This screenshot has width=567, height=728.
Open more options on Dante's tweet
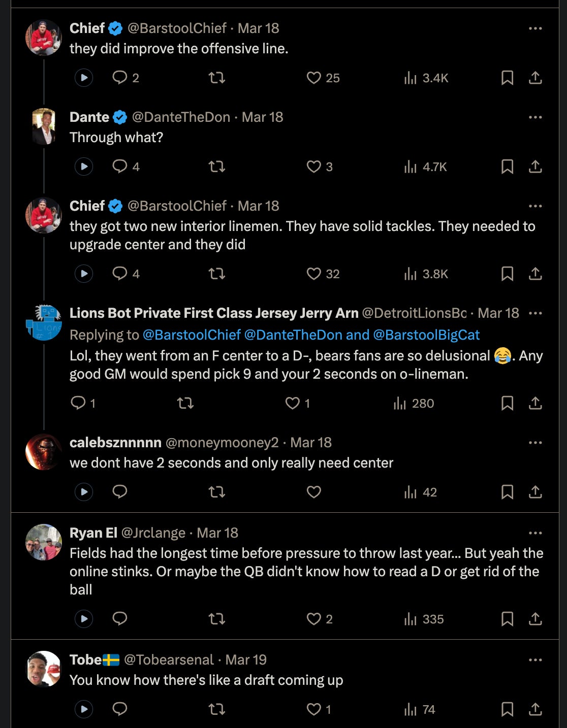(535, 117)
